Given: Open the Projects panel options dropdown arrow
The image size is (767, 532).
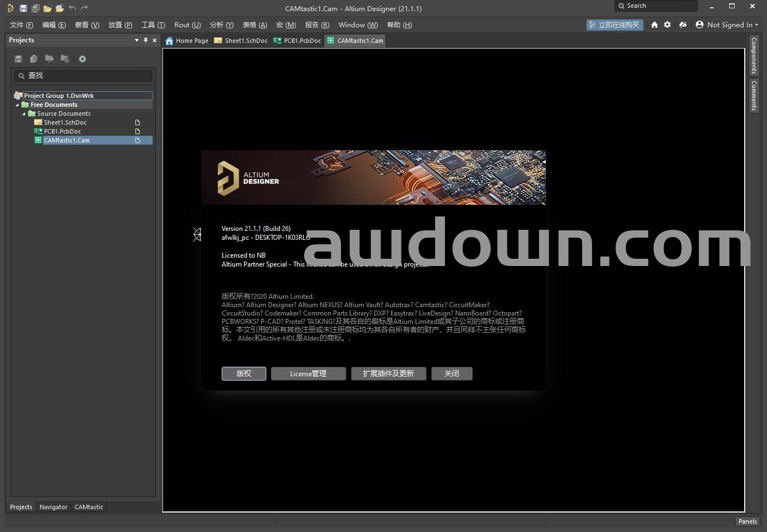Looking at the screenshot, I should (x=136, y=40).
